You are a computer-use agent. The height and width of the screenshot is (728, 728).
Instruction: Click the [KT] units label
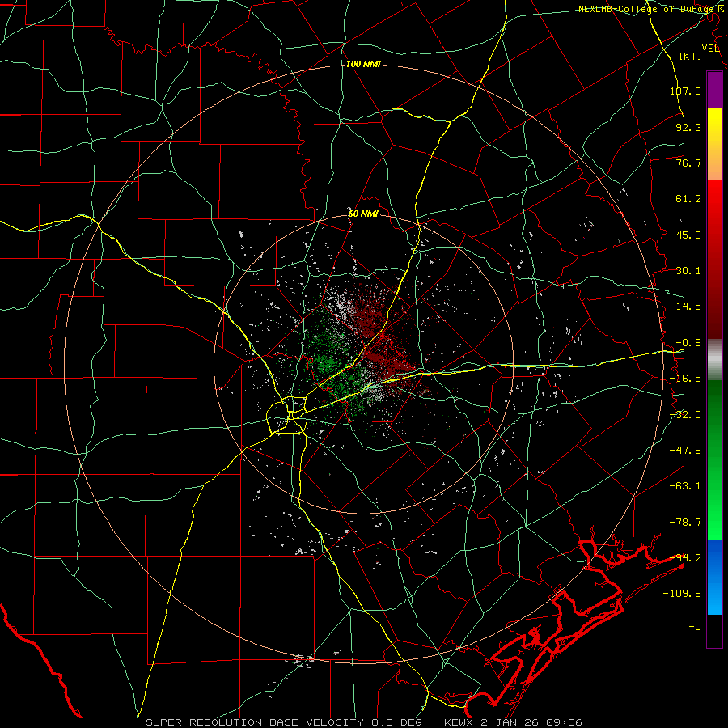coord(691,56)
